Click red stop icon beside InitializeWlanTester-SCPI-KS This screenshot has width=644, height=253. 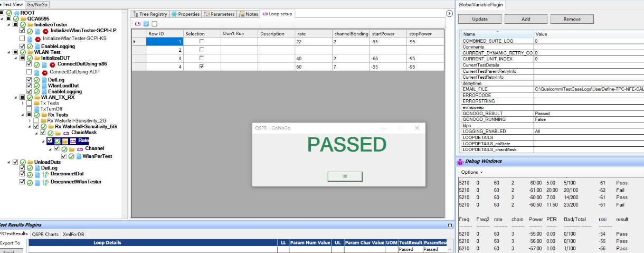[37, 39]
